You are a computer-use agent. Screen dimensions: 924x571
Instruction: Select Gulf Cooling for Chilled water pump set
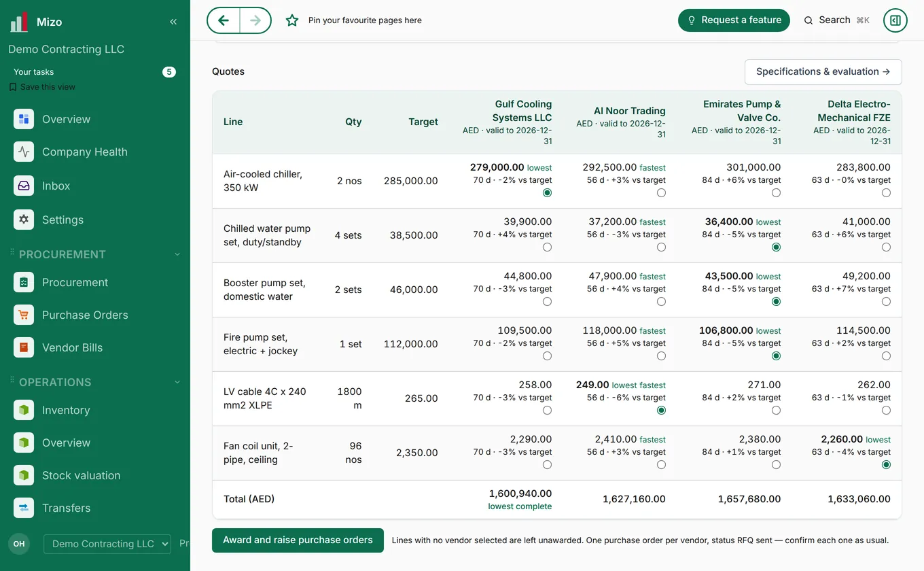(547, 247)
